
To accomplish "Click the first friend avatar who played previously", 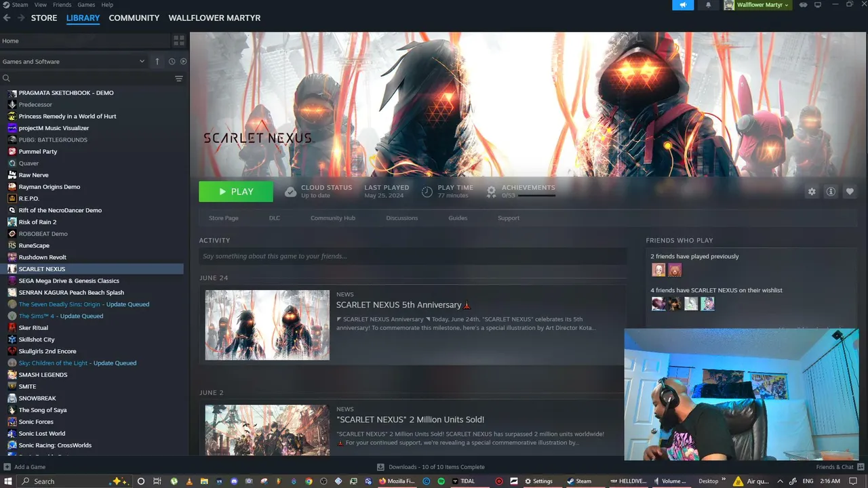I will (658, 270).
